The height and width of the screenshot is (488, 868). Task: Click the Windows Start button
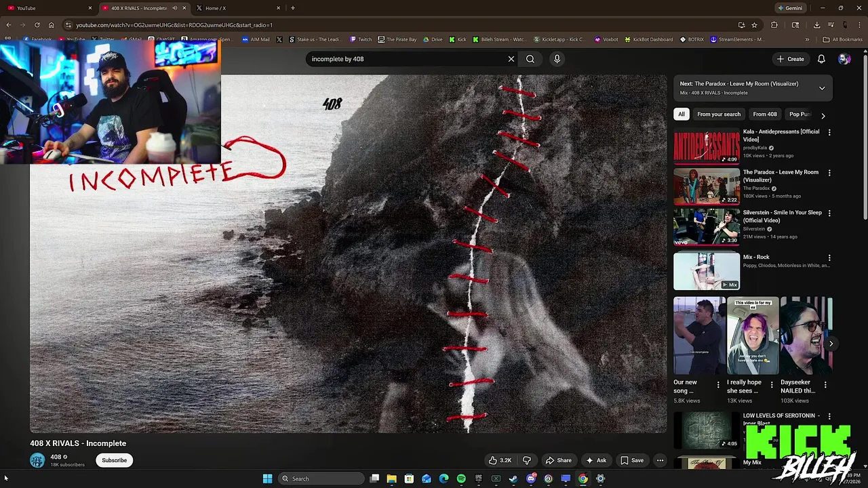(267, 479)
